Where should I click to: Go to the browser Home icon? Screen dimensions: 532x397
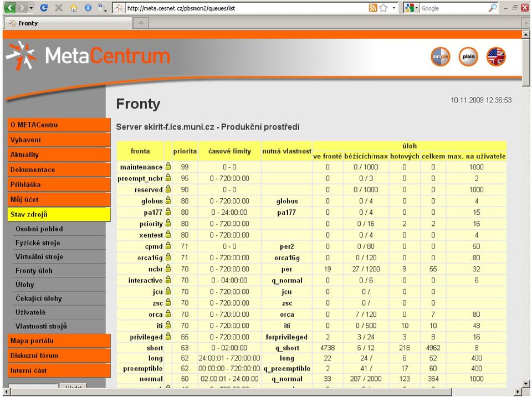tap(74, 8)
